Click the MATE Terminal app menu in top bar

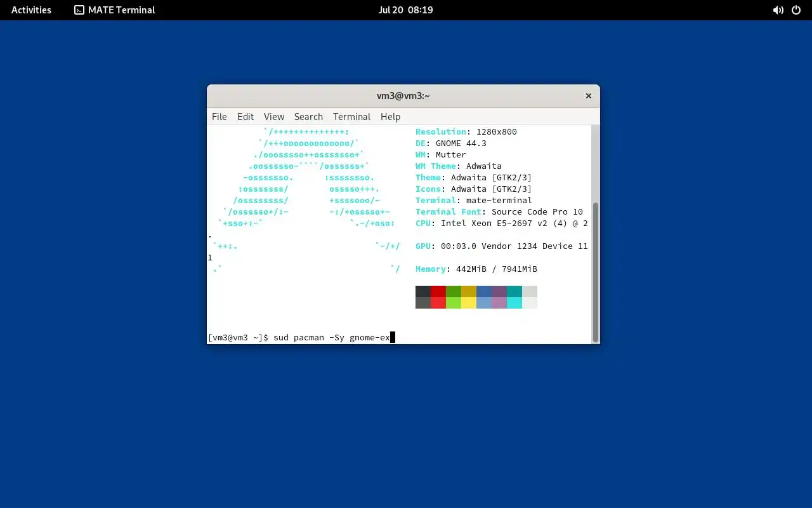[x=114, y=10]
